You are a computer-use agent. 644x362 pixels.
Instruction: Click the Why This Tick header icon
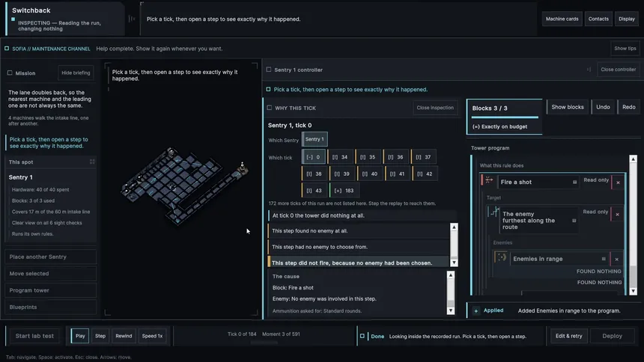[x=270, y=108]
